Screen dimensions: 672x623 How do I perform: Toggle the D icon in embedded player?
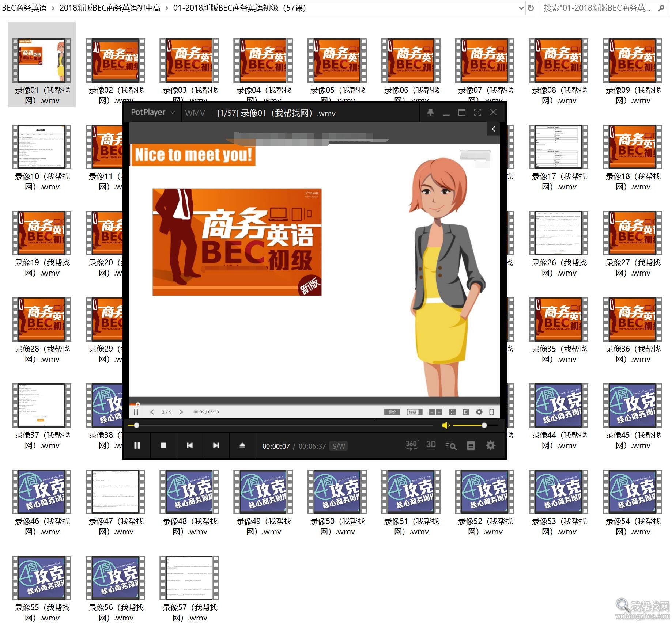point(465,412)
